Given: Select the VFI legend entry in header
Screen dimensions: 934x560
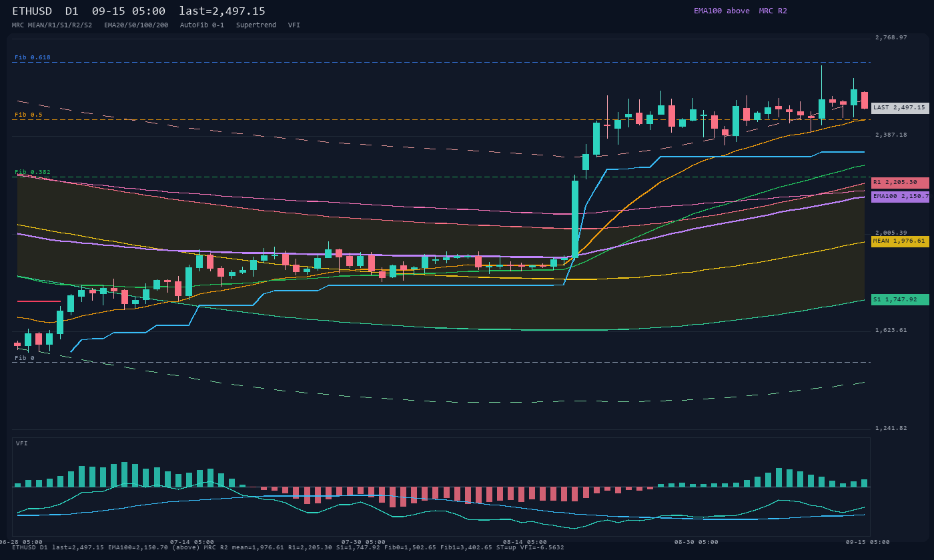Looking at the screenshot, I should tap(294, 25).
